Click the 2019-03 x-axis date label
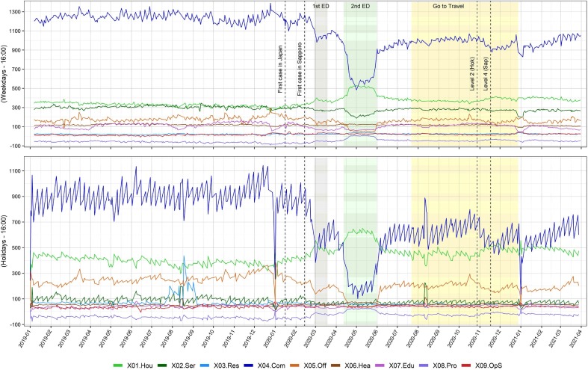The width and height of the screenshot is (588, 370). (x=66, y=338)
